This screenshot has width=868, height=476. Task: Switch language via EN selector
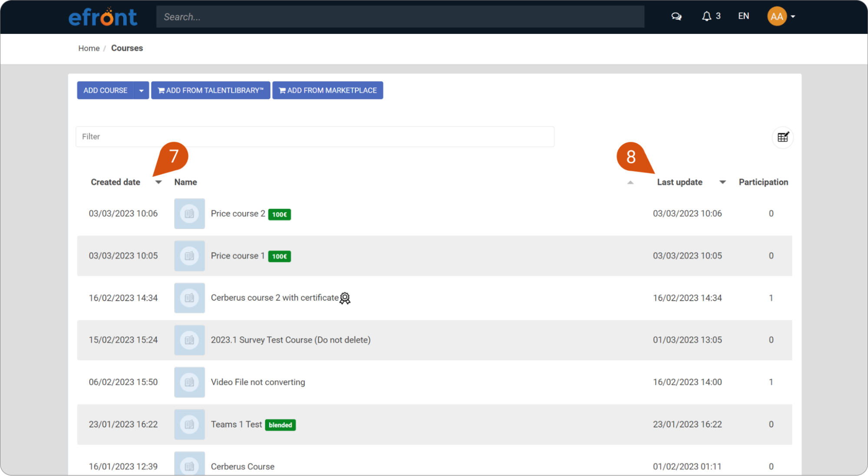[x=743, y=16]
